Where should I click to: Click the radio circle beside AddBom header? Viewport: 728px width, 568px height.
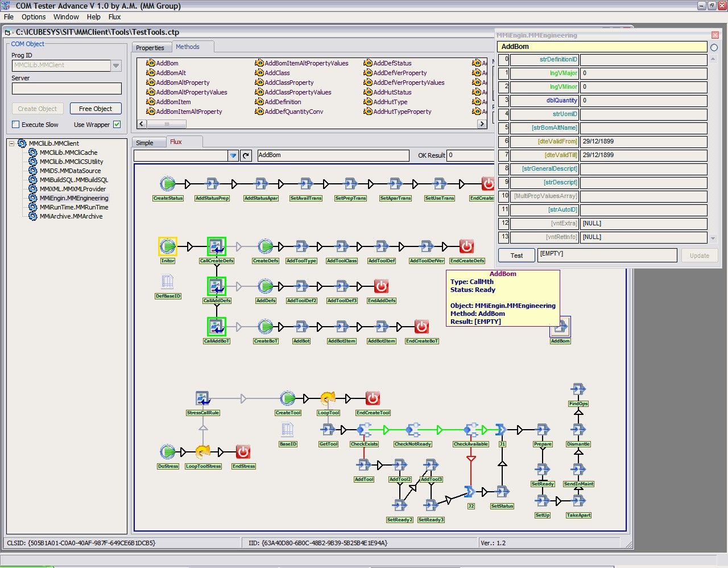tap(714, 48)
